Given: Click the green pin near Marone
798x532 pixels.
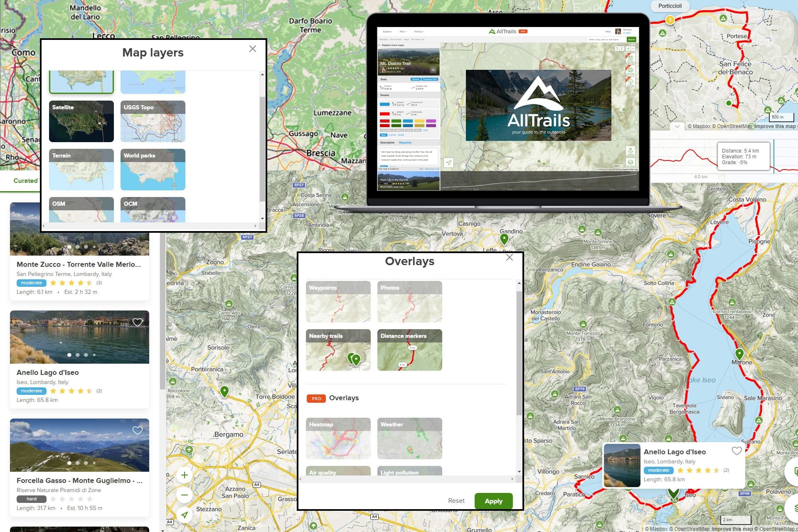Looking at the screenshot, I should [x=739, y=354].
